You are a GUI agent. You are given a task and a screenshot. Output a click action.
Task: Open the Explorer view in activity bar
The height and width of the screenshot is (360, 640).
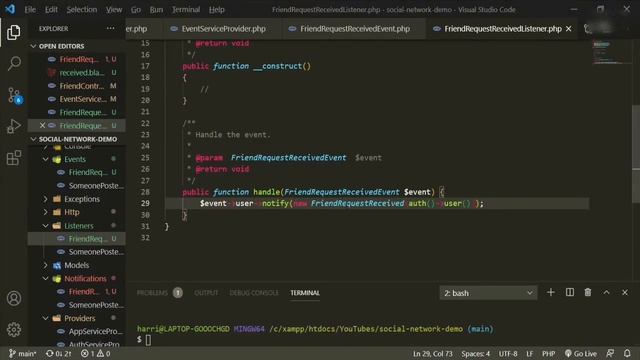[13, 33]
